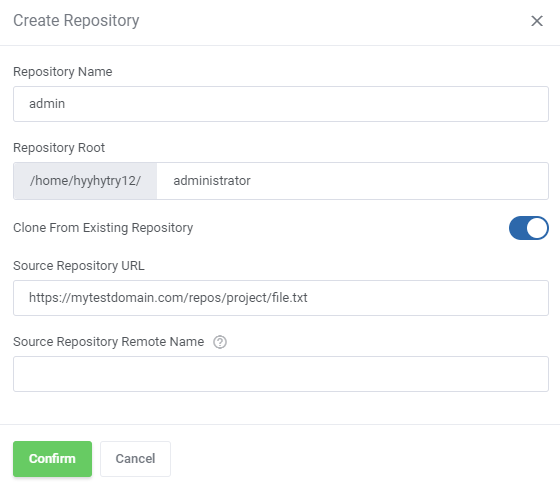Viewport: 560px width, 489px height.
Task: Confirm repository creation
Action: pos(52,459)
